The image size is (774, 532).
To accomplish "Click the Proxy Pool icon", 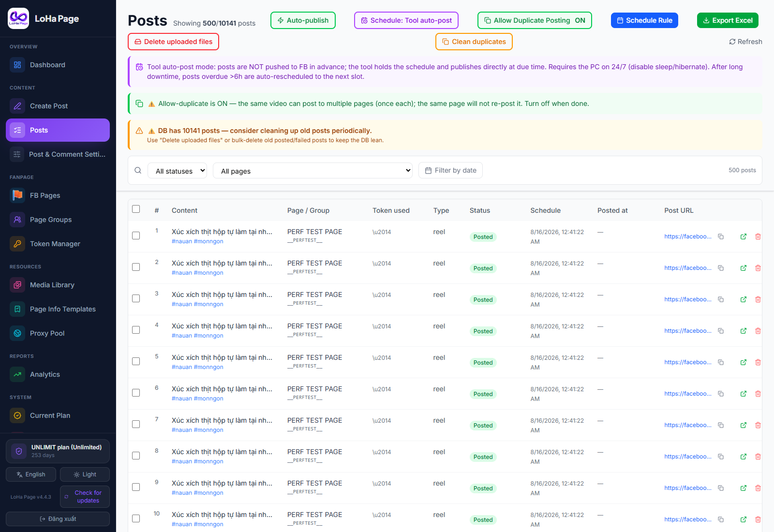I will tap(17, 333).
